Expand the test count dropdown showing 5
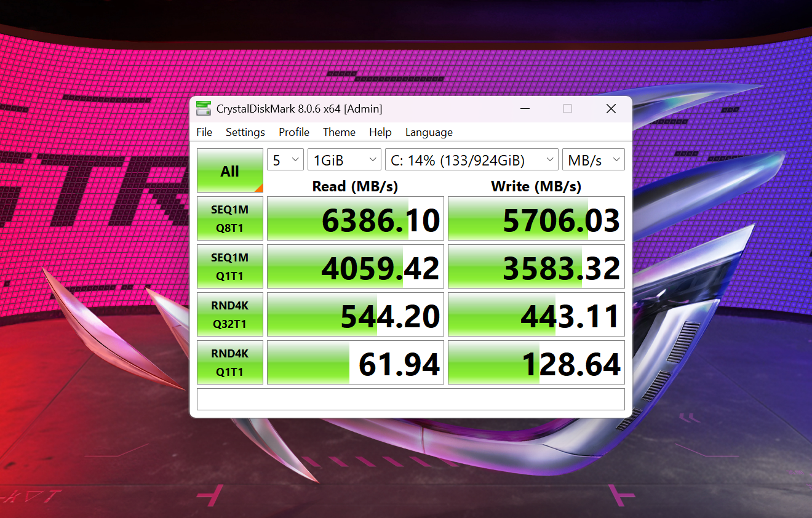 pos(285,160)
